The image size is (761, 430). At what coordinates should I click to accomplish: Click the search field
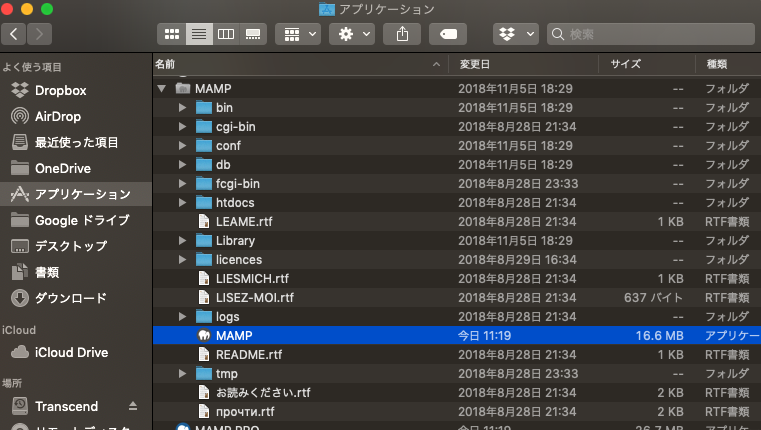650,34
